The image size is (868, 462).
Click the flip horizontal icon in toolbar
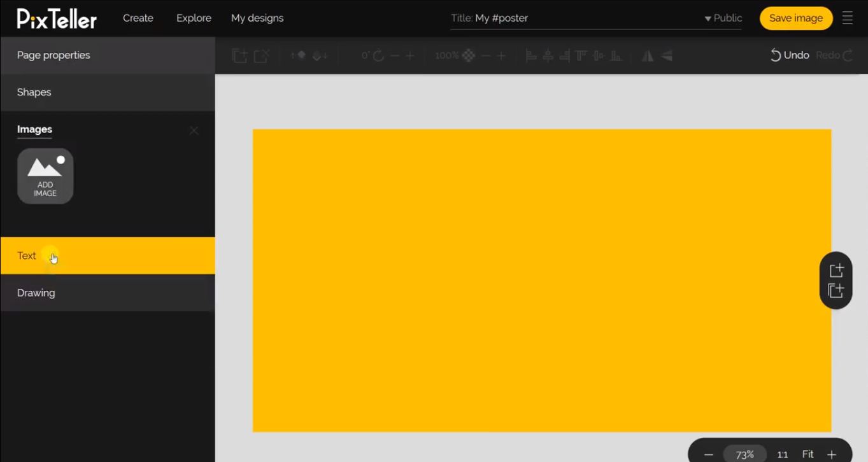coord(648,56)
